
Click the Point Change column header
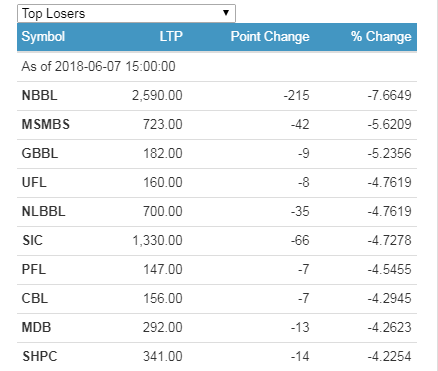pyautogui.click(x=270, y=36)
